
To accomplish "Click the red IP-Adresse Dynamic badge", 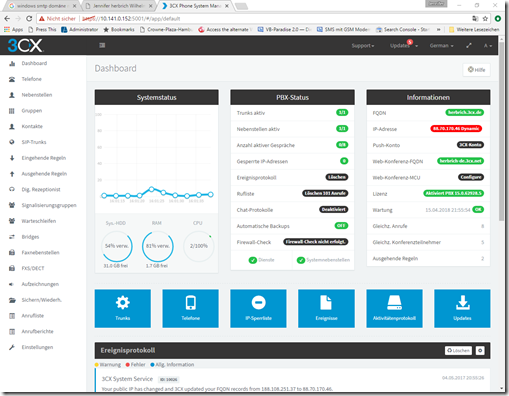I will click(456, 128).
